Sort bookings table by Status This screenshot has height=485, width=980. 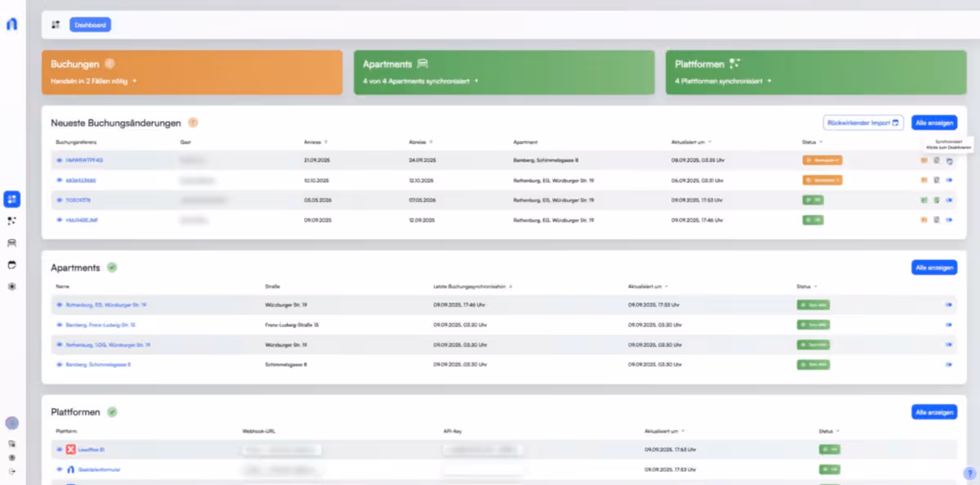[x=812, y=142]
